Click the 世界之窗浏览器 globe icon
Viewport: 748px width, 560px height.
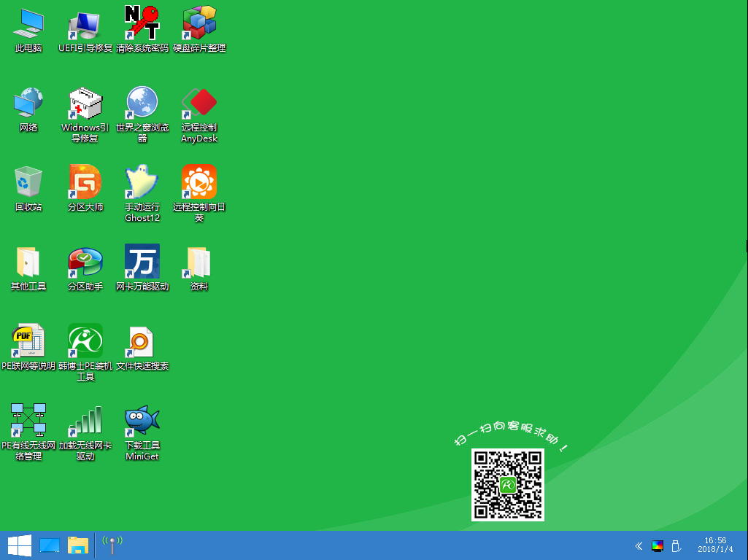[x=142, y=104]
